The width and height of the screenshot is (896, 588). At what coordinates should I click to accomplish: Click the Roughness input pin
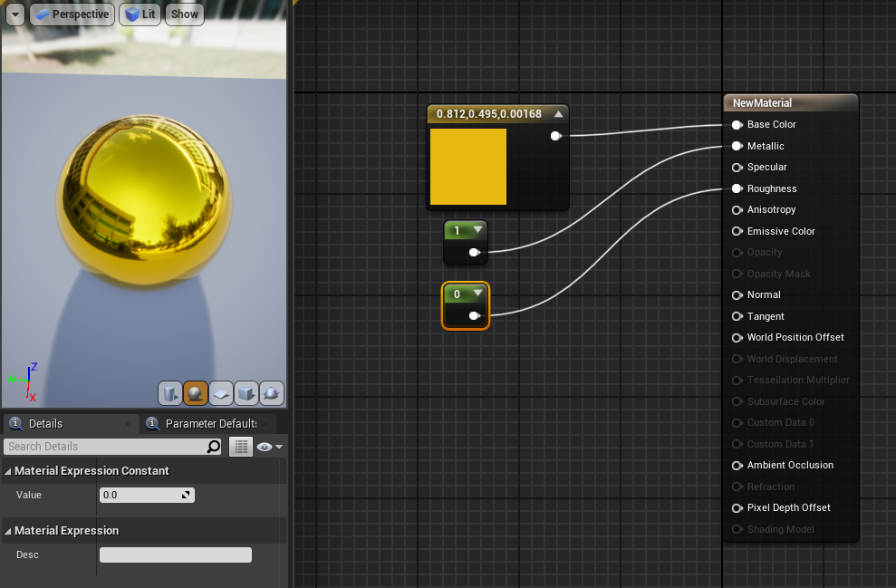tap(737, 188)
